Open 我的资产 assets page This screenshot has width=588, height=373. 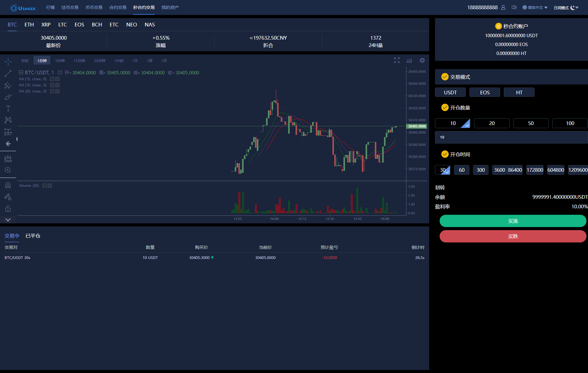click(170, 7)
